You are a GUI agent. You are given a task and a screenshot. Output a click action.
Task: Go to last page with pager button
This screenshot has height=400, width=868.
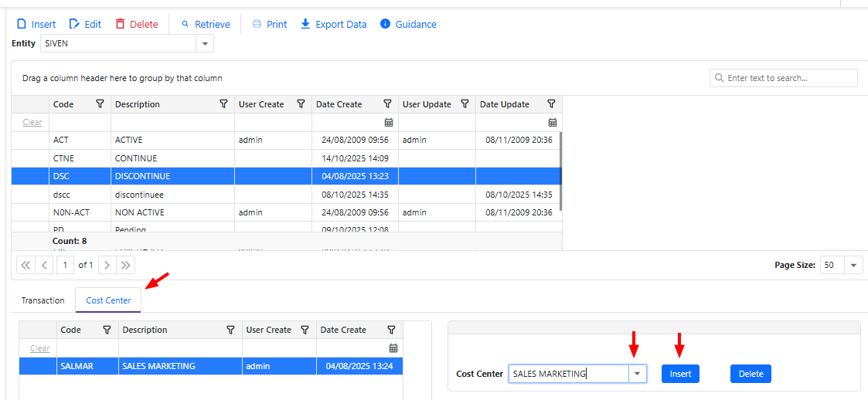(126, 265)
